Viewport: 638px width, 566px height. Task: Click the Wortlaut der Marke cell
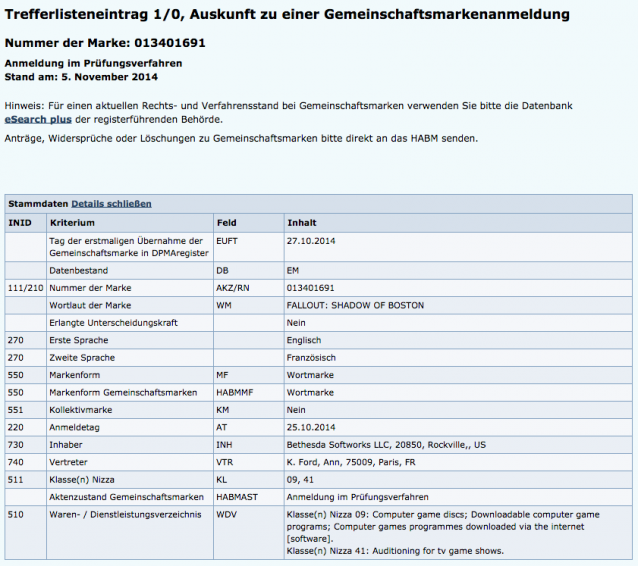click(130, 306)
